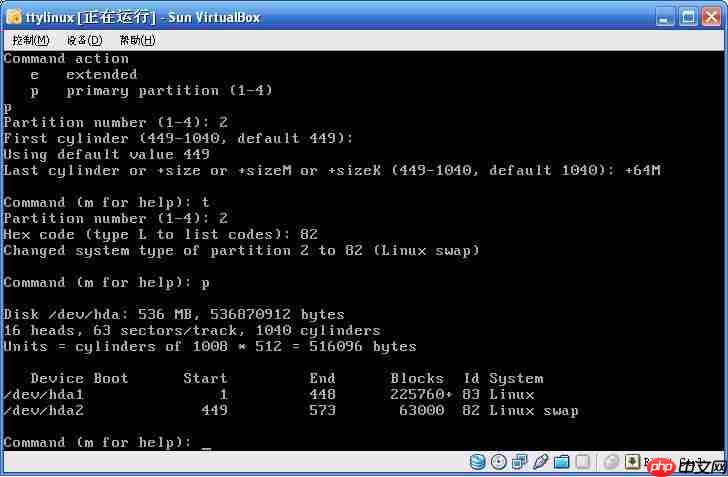Screen dimensions: 728x477
Task: Click 'Changed system type of partition 2' line
Action: point(241,250)
